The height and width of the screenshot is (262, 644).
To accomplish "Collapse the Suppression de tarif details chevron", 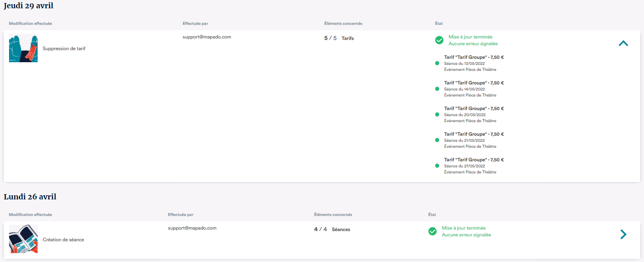I will coord(623,43).
